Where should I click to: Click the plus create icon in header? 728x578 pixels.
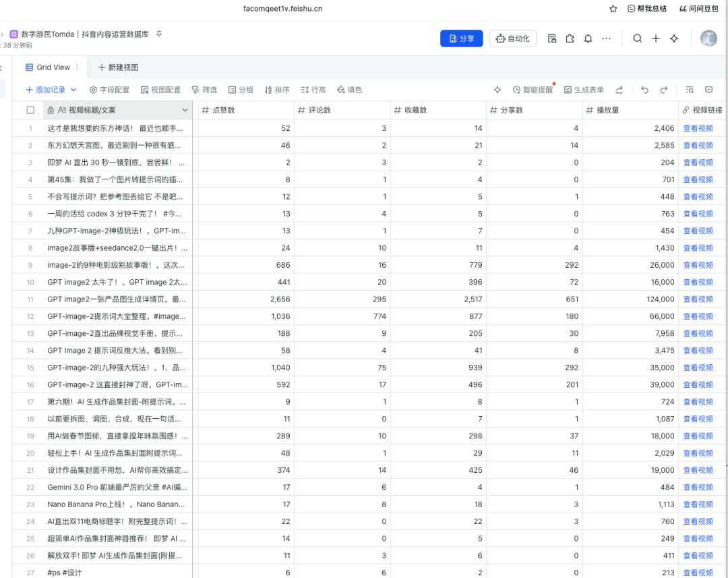coord(656,38)
